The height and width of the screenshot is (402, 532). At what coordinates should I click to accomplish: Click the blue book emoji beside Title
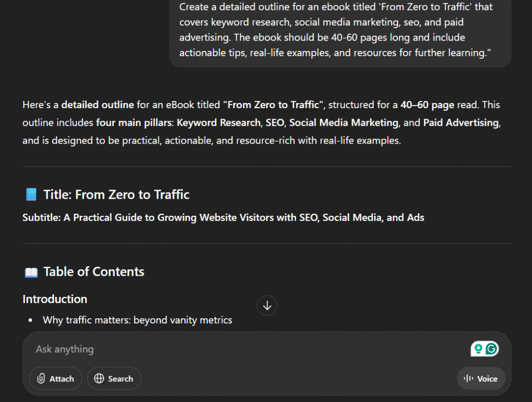point(30,194)
